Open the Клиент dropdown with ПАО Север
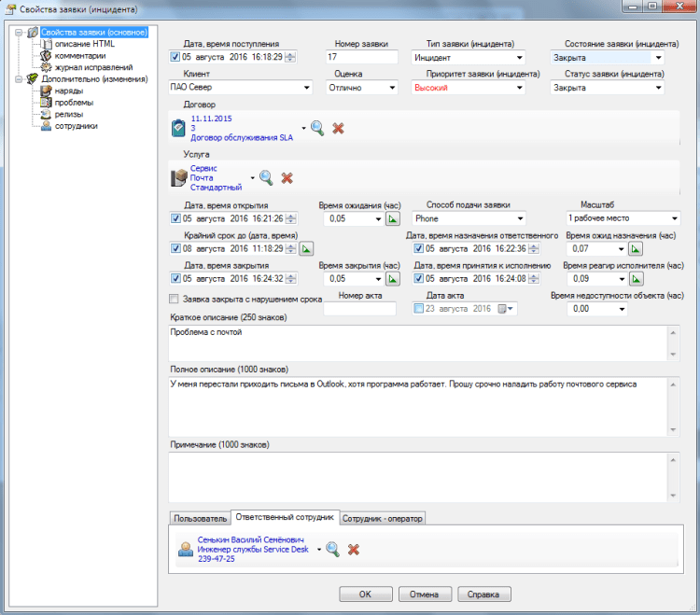This screenshot has height=615, width=700. pos(307,88)
